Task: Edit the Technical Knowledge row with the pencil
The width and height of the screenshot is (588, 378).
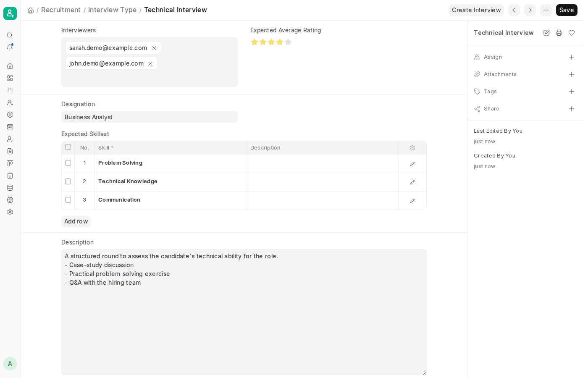Action: coord(412,182)
